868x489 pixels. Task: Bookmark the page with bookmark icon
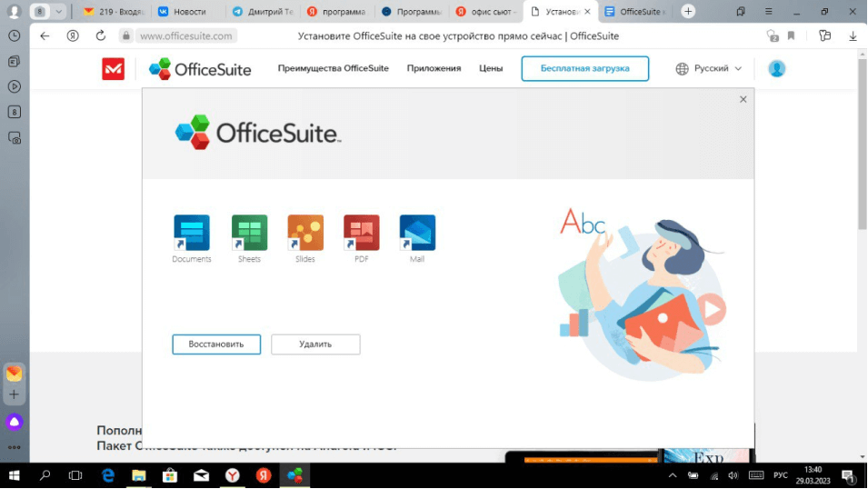pos(791,35)
